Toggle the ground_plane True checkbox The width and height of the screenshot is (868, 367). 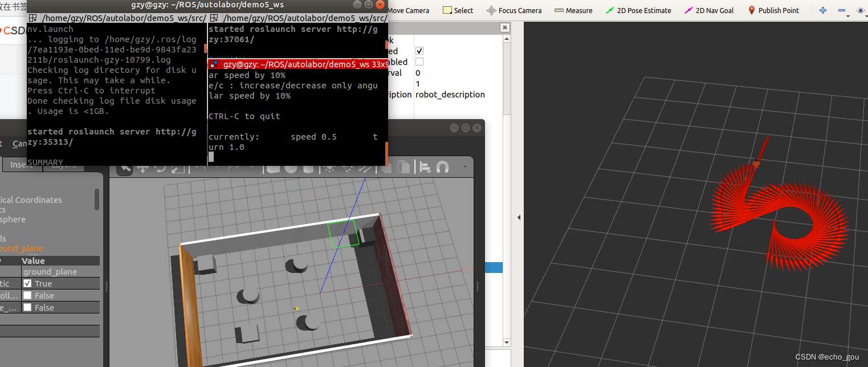[27, 283]
